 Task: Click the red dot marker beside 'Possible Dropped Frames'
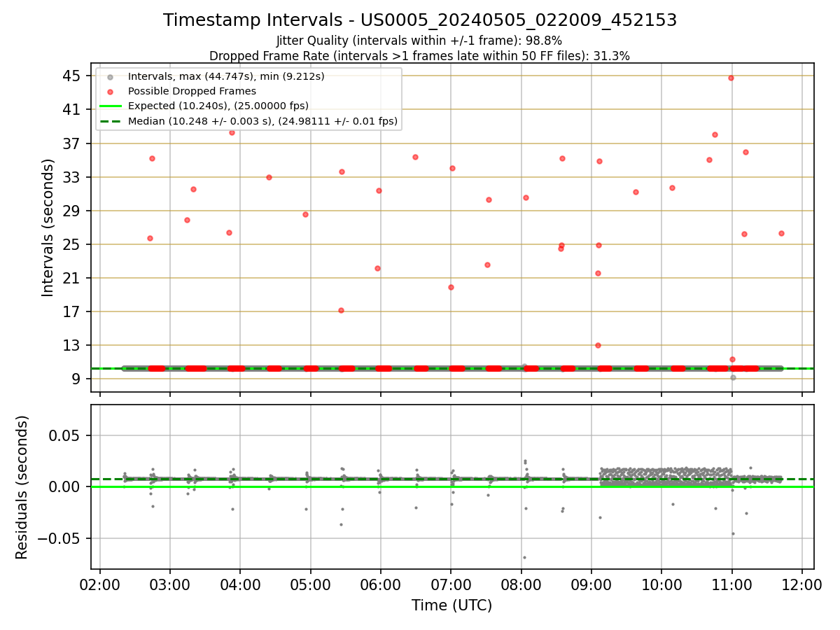(x=110, y=92)
